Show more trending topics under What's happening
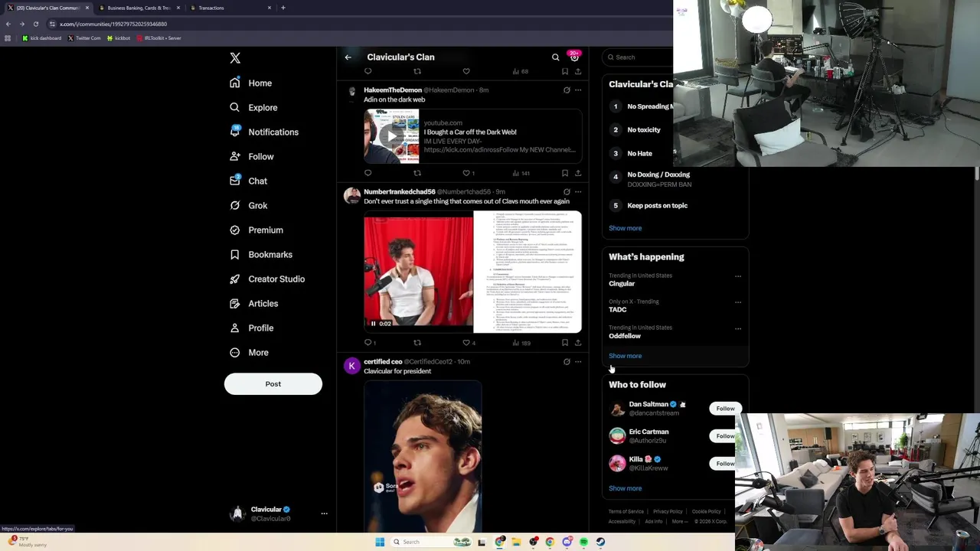 click(626, 356)
